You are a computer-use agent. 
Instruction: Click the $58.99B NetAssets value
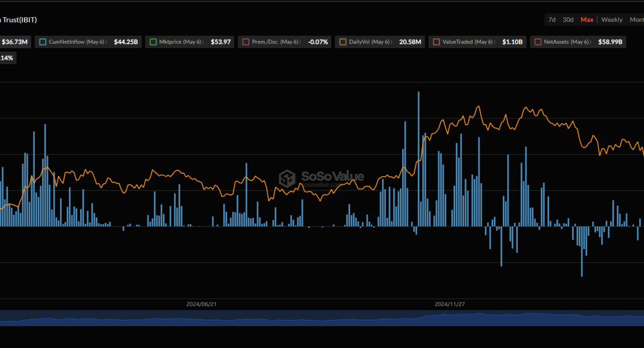(610, 42)
